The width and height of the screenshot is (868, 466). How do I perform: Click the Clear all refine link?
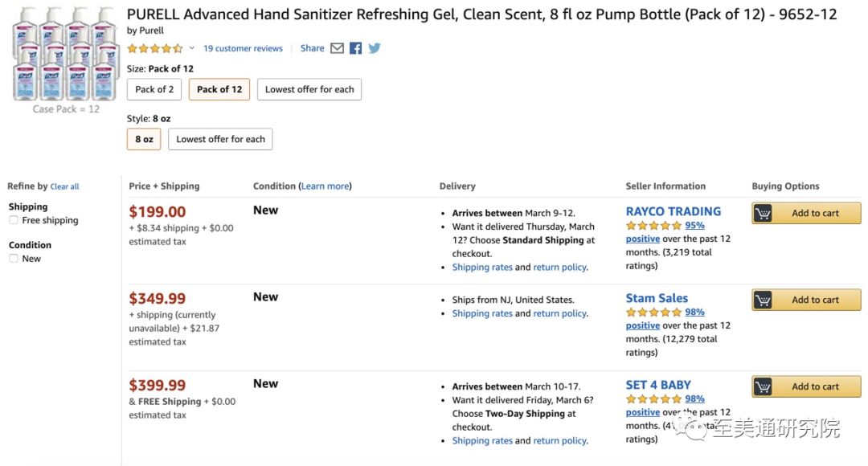[64, 186]
